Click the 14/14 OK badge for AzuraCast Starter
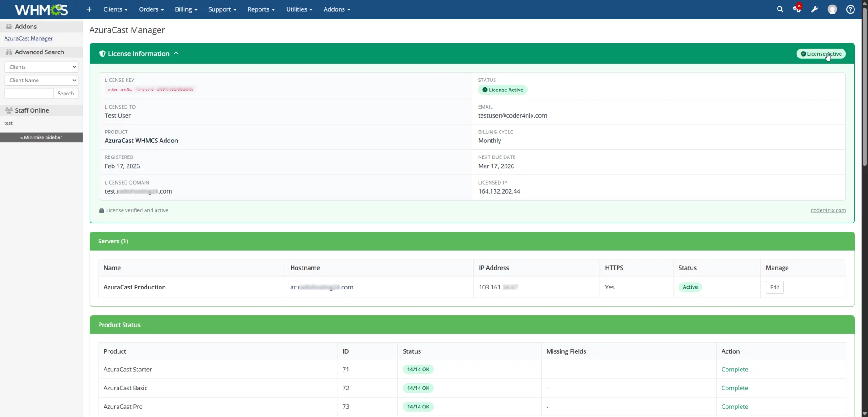This screenshot has height=417, width=868. click(418, 369)
